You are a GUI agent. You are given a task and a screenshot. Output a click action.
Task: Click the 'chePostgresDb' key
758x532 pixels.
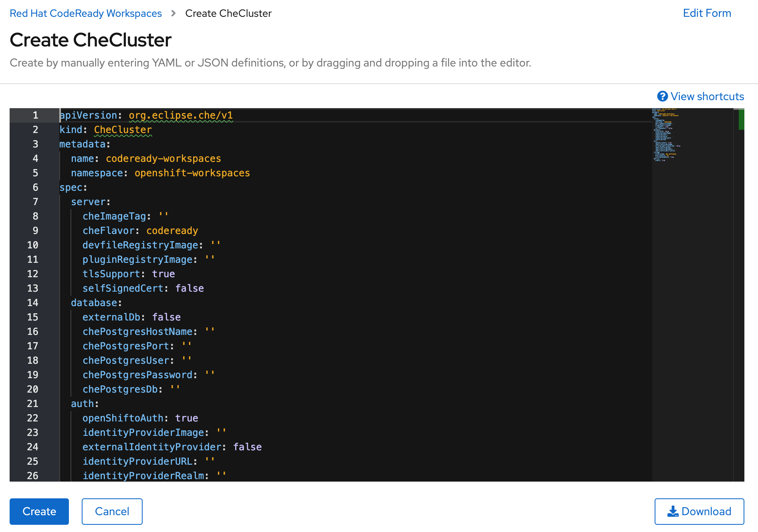[x=120, y=389]
